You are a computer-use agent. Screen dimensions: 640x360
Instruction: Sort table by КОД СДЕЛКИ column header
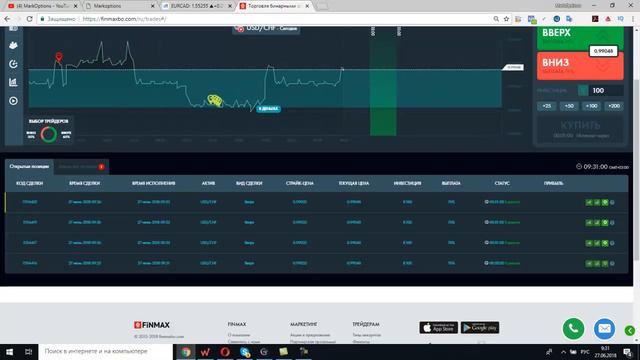click(x=29, y=184)
